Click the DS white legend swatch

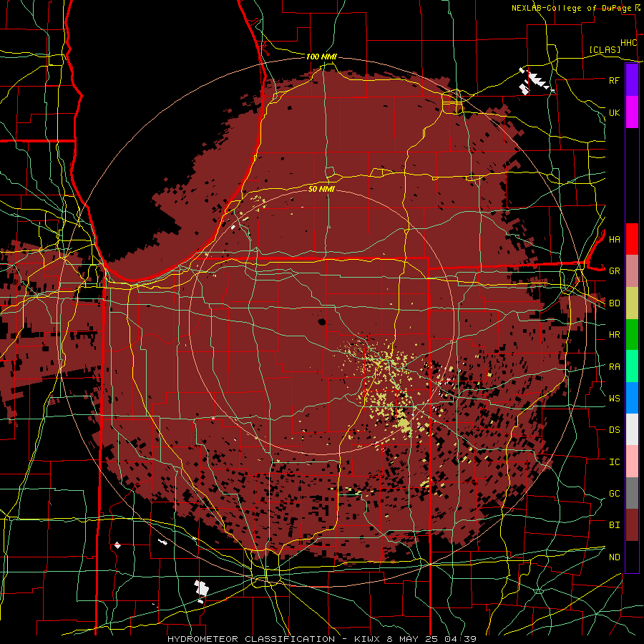(x=632, y=429)
